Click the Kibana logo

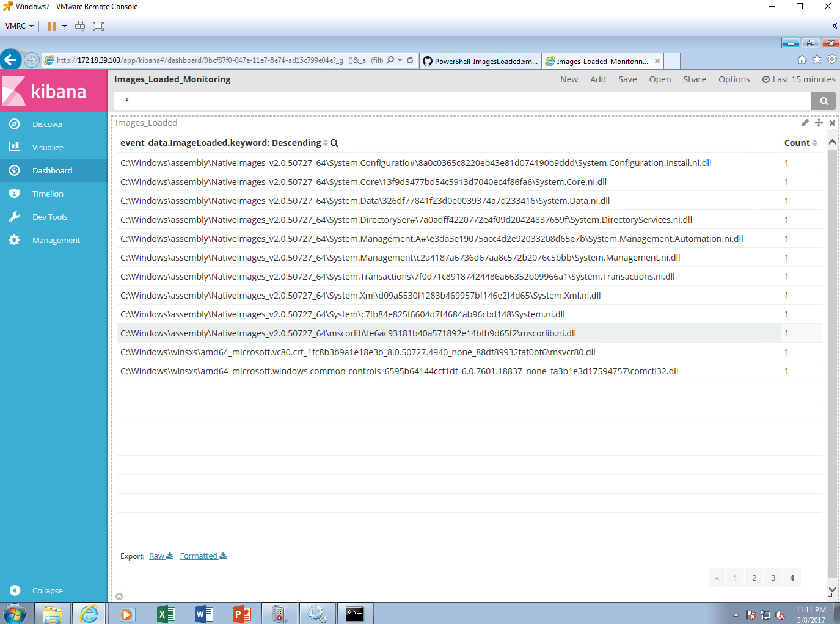click(x=54, y=91)
